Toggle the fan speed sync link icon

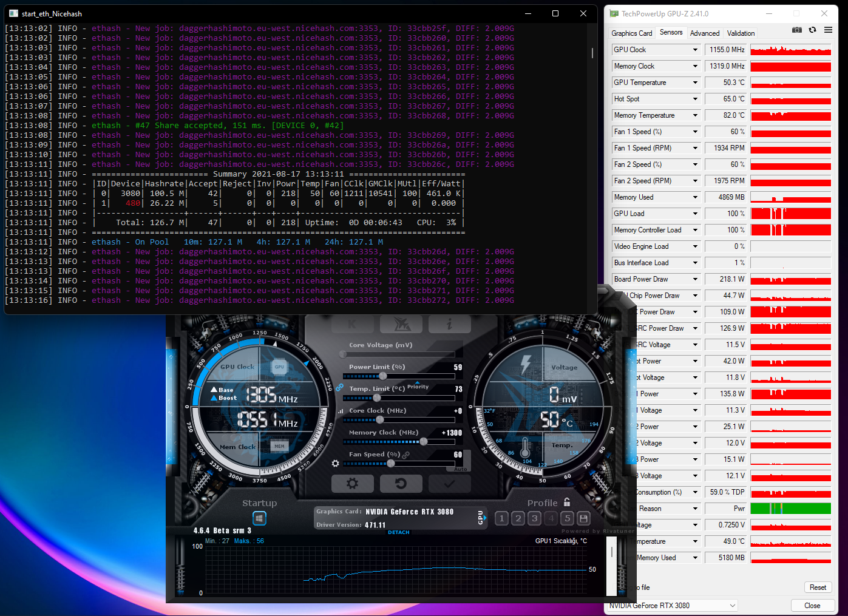(405, 455)
